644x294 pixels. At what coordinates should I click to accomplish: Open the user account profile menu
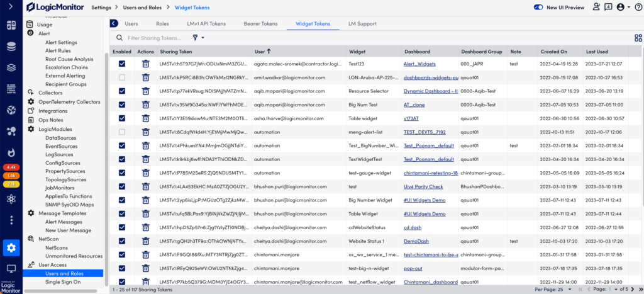coord(623,8)
